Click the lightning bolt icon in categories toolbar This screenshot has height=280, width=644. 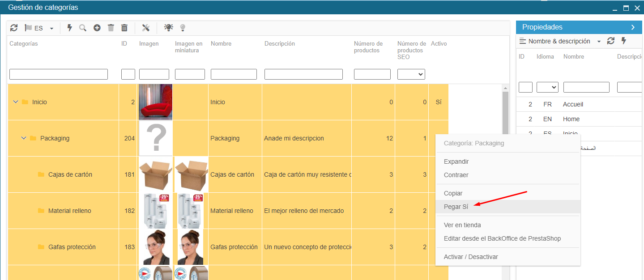(x=69, y=28)
